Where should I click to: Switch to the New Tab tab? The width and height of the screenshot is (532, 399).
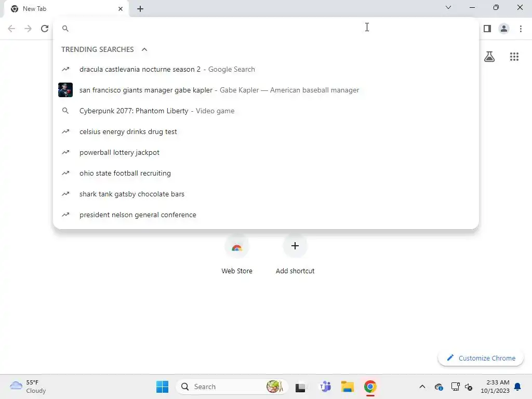click(66, 9)
